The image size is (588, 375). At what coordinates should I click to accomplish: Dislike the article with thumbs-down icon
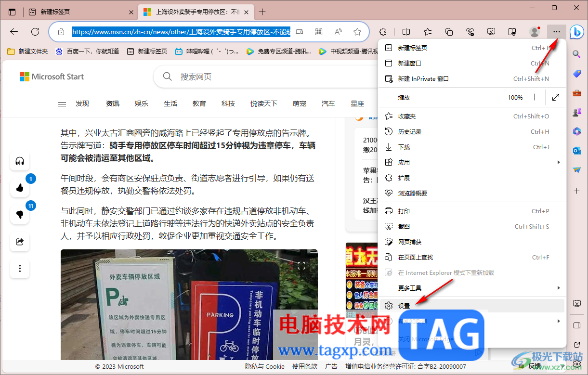click(x=20, y=215)
